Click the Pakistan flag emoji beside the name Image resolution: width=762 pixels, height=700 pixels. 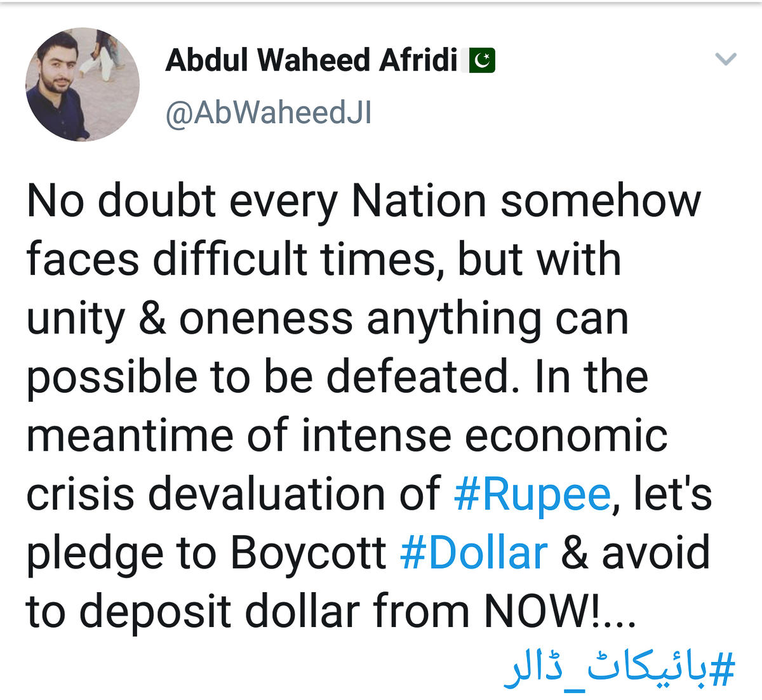[x=482, y=61]
